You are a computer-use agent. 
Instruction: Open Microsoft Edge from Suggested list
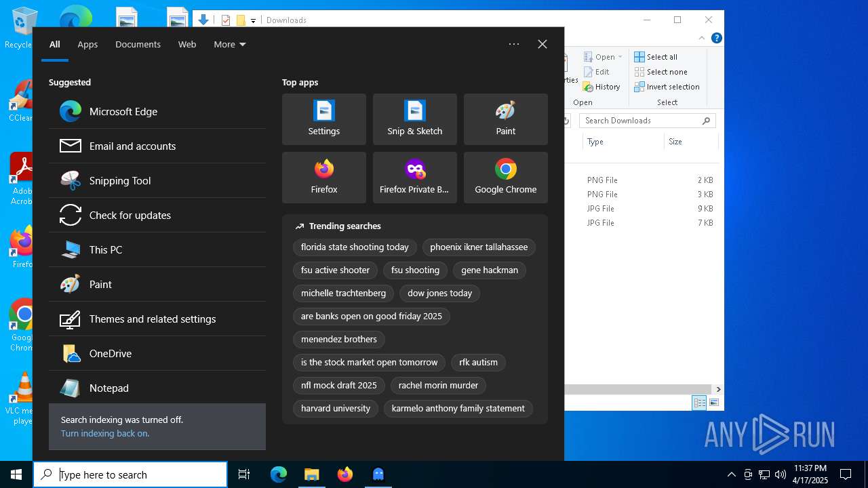pyautogui.click(x=157, y=111)
